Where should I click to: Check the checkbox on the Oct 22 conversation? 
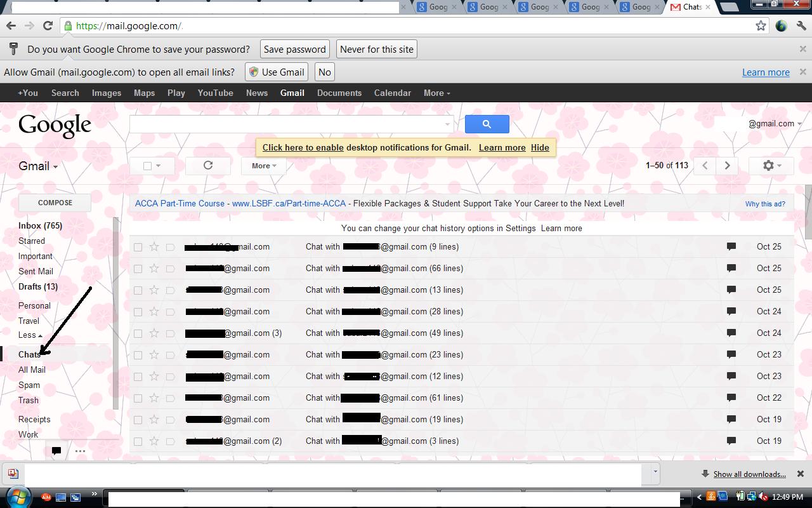(x=138, y=398)
